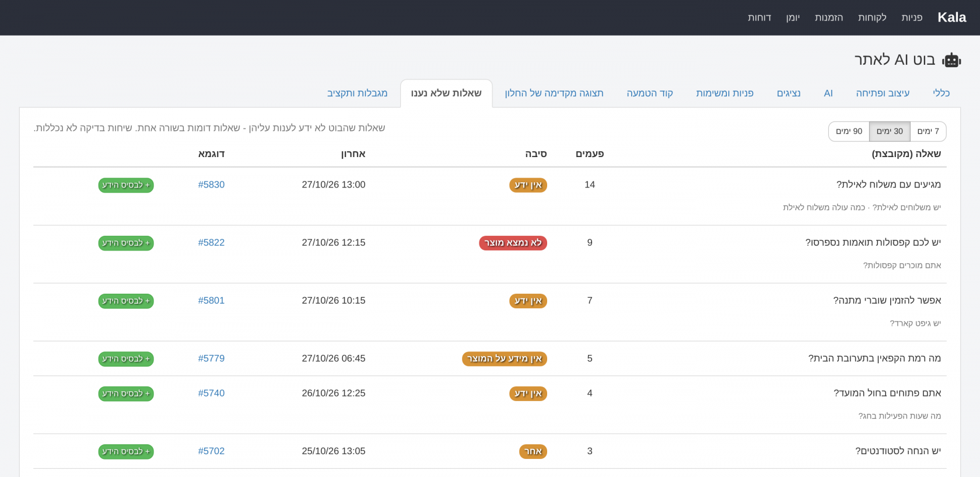980x477 pixels.
Task: Open פניות in the top navigation
Action: (x=912, y=18)
